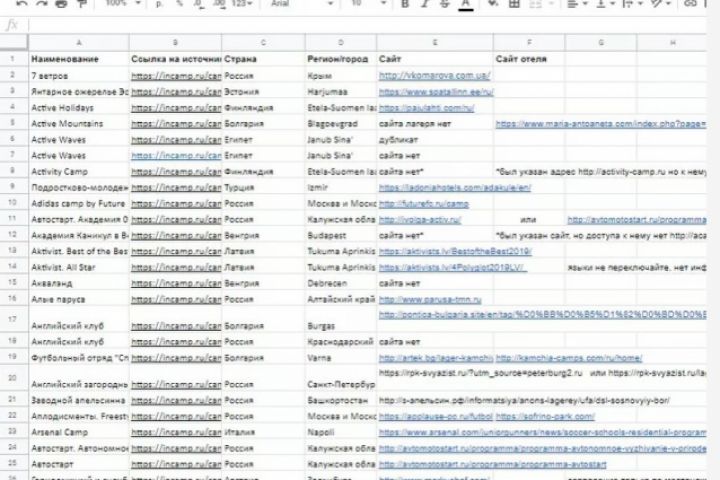Open the pajulahti.com link
The image size is (720, 480).
point(427,108)
